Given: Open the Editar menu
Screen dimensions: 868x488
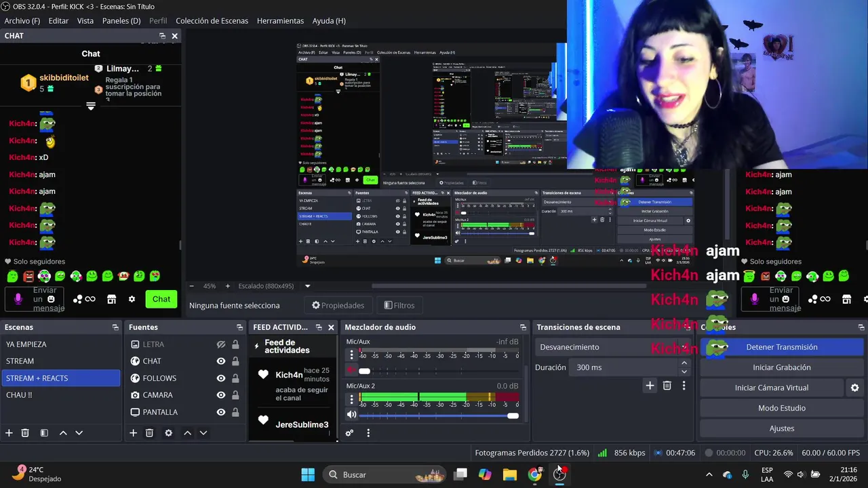Looking at the screenshot, I should (58, 20).
